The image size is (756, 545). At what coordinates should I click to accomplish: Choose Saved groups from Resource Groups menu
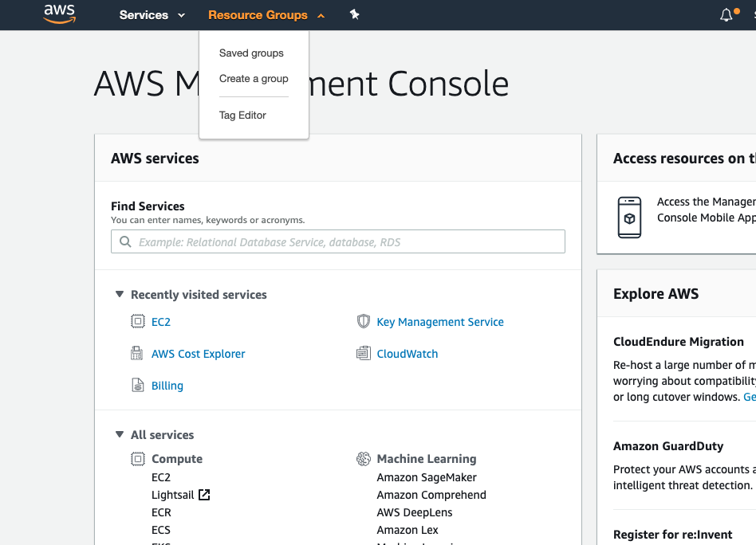[x=251, y=53]
